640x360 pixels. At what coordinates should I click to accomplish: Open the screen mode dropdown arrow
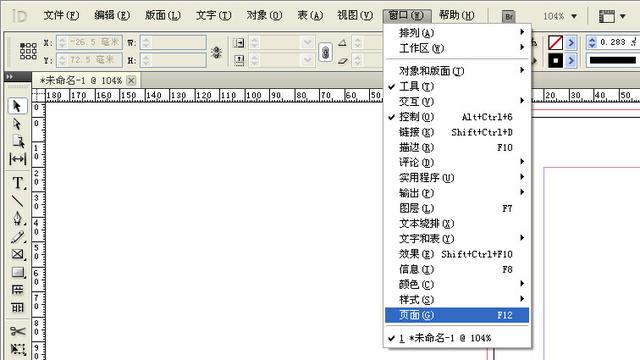coord(623,16)
